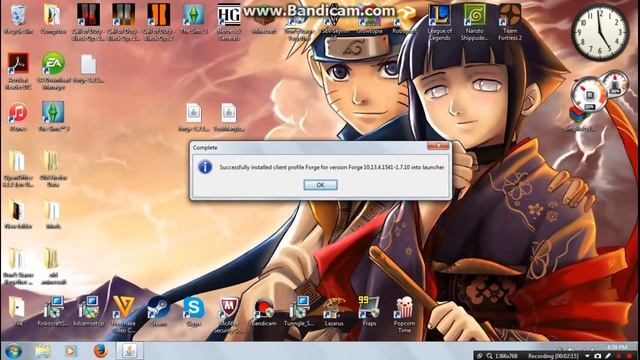Open Windows Explorer from the taskbar
This screenshot has width=640, height=360.
(x=42, y=351)
